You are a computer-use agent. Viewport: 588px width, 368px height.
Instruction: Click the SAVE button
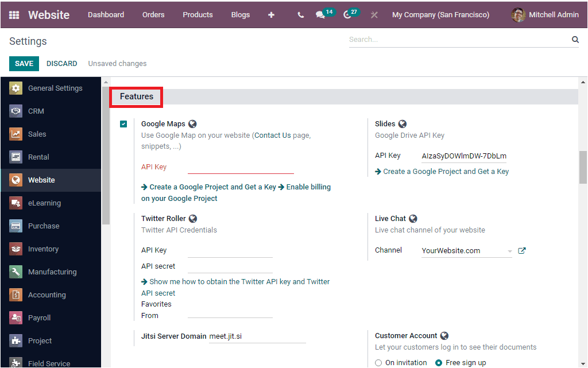pyautogui.click(x=24, y=63)
